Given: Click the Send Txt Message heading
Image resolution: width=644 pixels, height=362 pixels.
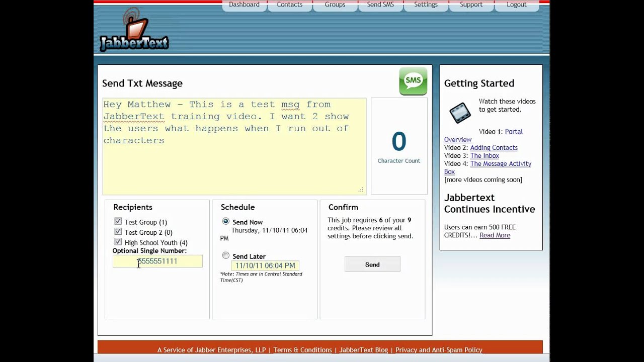Looking at the screenshot, I should [142, 83].
